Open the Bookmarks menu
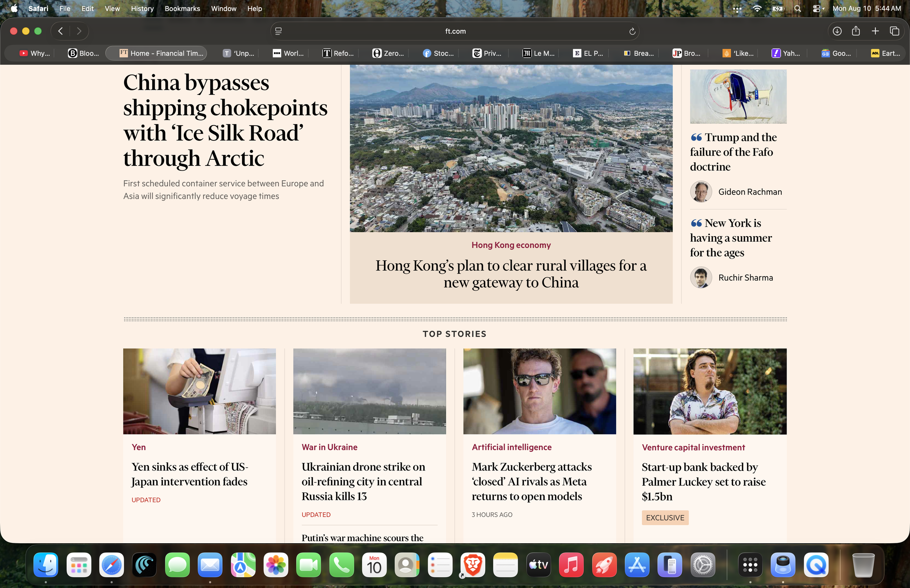This screenshot has height=588, width=910. click(182, 8)
